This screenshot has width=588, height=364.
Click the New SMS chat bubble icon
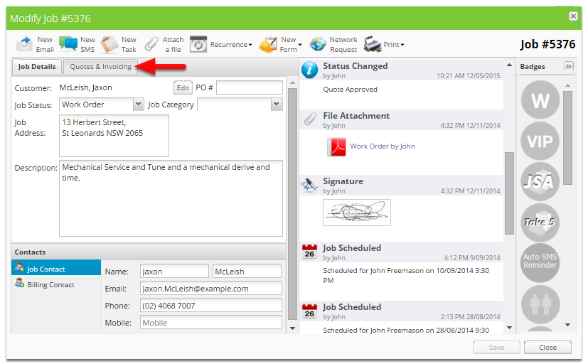pos(68,44)
